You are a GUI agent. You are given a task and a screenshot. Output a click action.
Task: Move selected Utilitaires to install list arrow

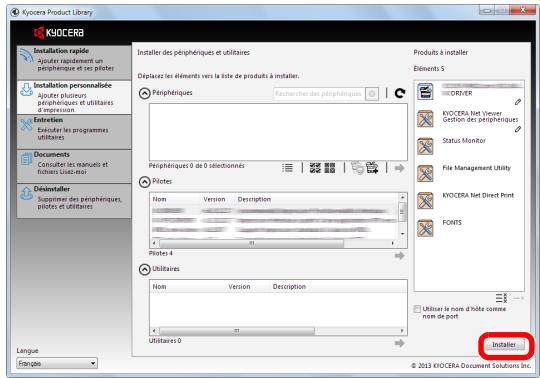point(399,343)
